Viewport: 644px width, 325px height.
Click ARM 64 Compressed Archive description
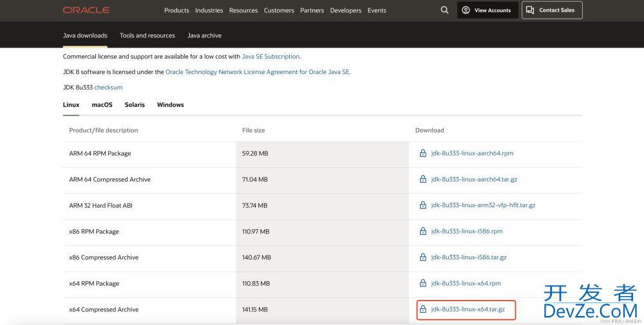point(109,180)
